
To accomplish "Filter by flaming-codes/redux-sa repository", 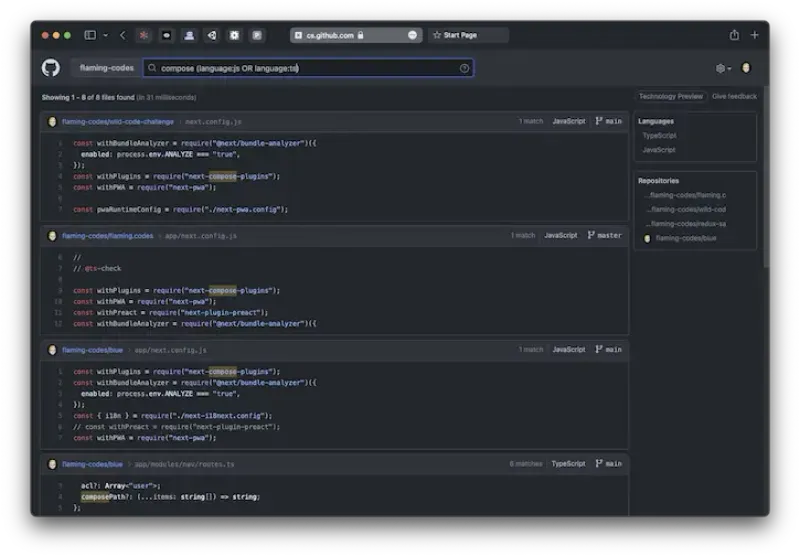I will 685,224.
